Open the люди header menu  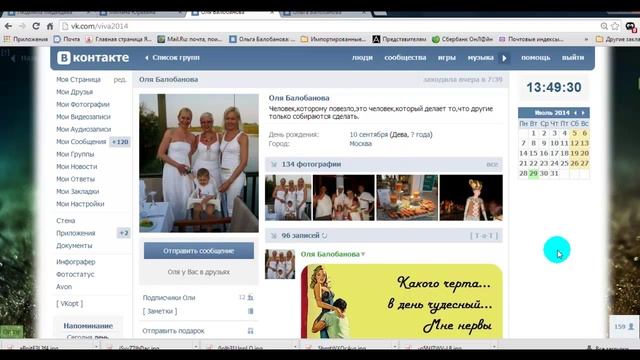pos(362,58)
